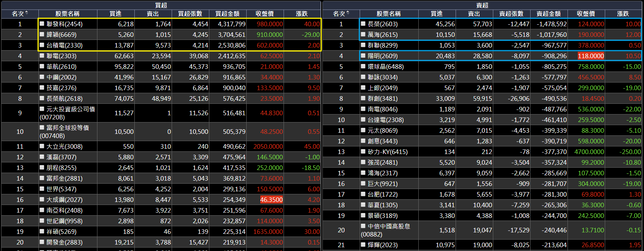Open stock name 技嘉(2376)

(61, 88)
